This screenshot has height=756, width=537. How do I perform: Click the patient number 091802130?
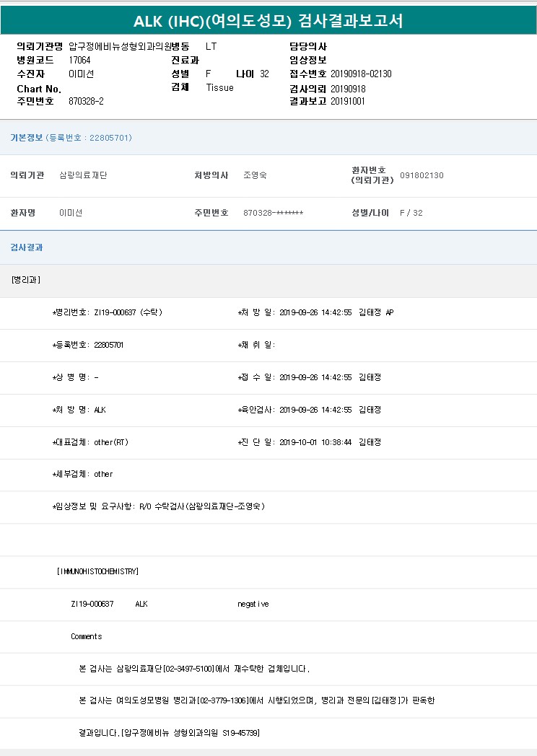pos(422,175)
